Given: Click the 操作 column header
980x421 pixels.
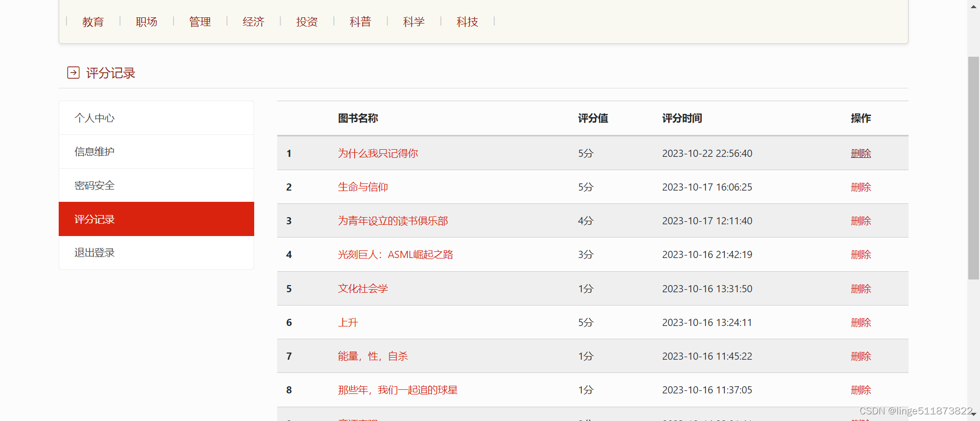Looking at the screenshot, I should [861, 118].
